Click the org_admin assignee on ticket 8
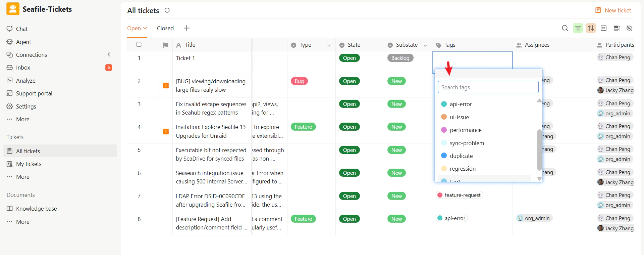644x255 pixels. click(534, 218)
